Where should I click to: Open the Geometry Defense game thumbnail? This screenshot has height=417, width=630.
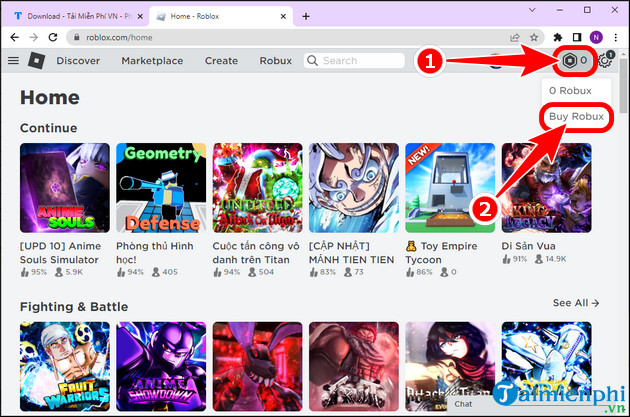point(161,188)
